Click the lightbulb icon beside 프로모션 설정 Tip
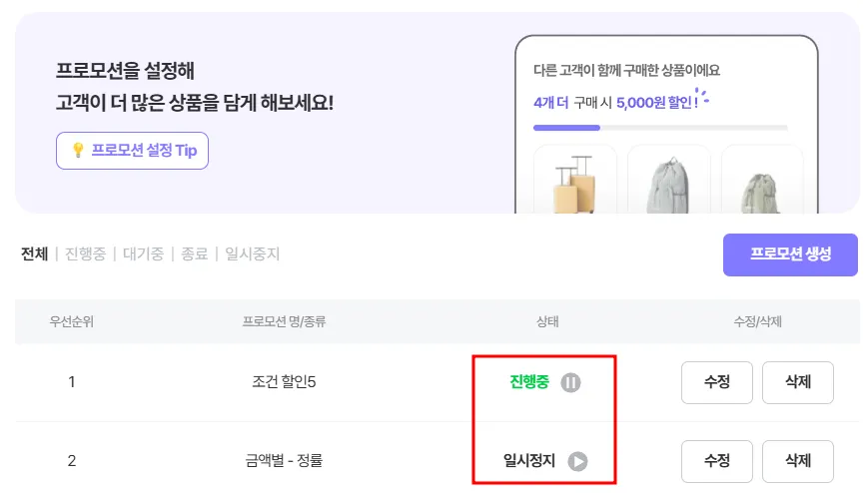The image size is (868, 493). tap(78, 151)
